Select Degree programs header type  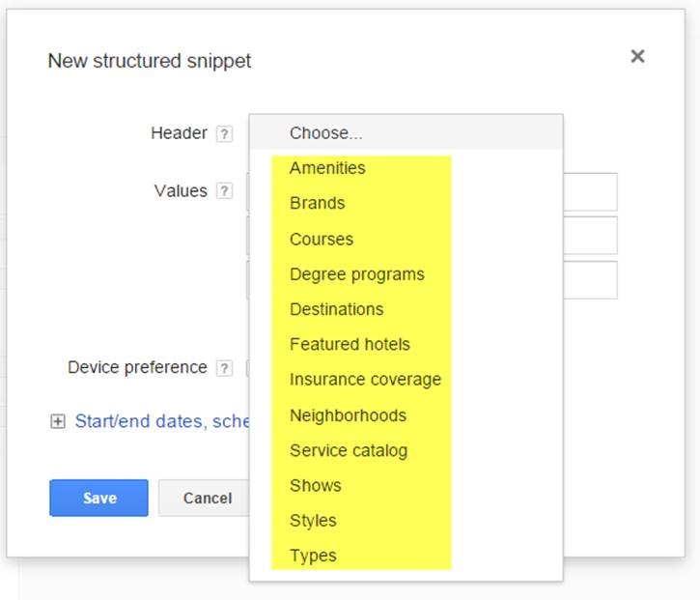point(356,274)
